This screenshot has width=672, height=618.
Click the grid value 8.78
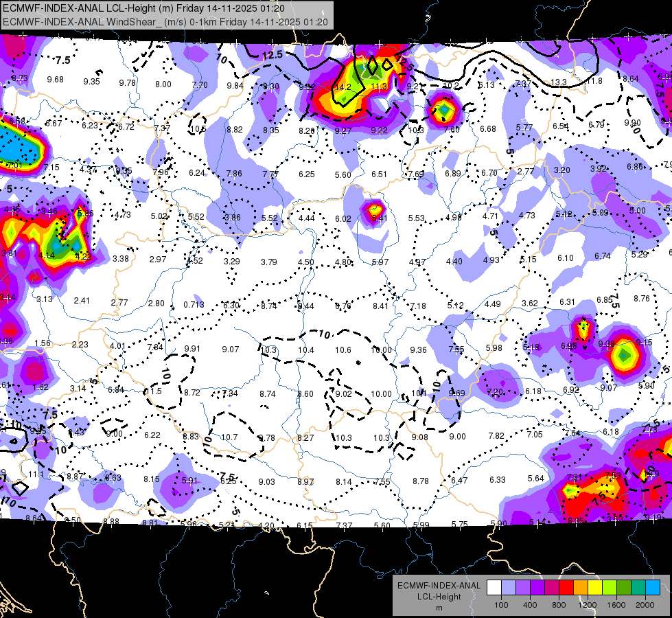420,481
